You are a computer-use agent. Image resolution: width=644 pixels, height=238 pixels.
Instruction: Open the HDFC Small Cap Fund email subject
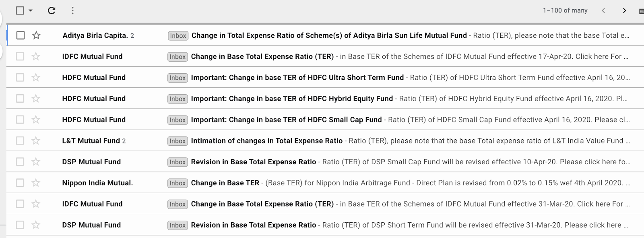(287, 120)
